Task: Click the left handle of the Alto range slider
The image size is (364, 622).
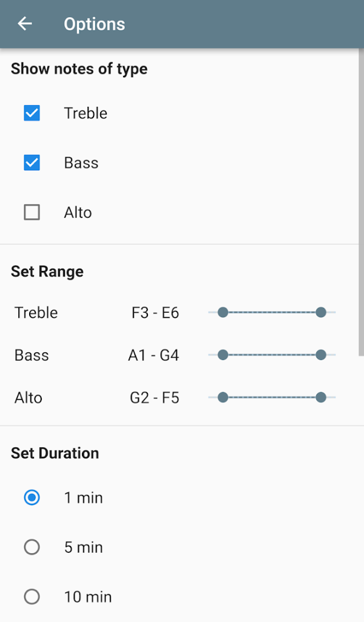Action: 223,397
